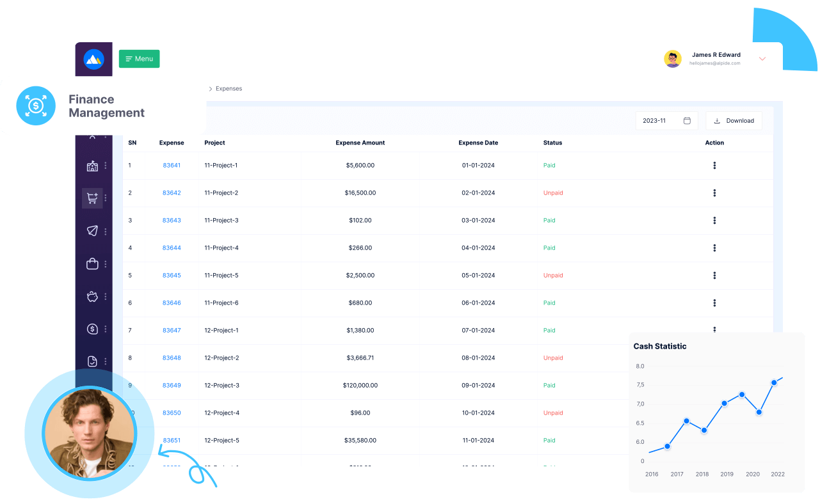
Task: Open expense link 83650
Action: pyautogui.click(x=172, y=413)
